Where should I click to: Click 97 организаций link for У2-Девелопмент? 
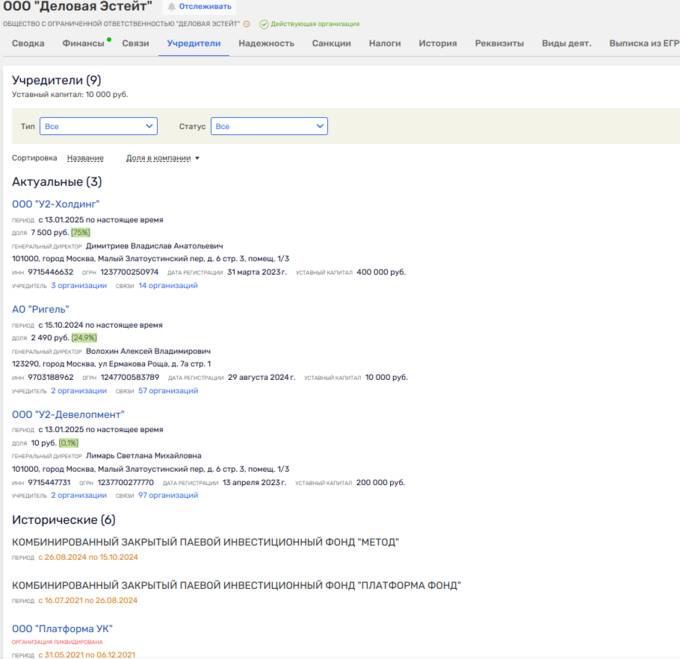pyautogui.click(x=168, y=495)
